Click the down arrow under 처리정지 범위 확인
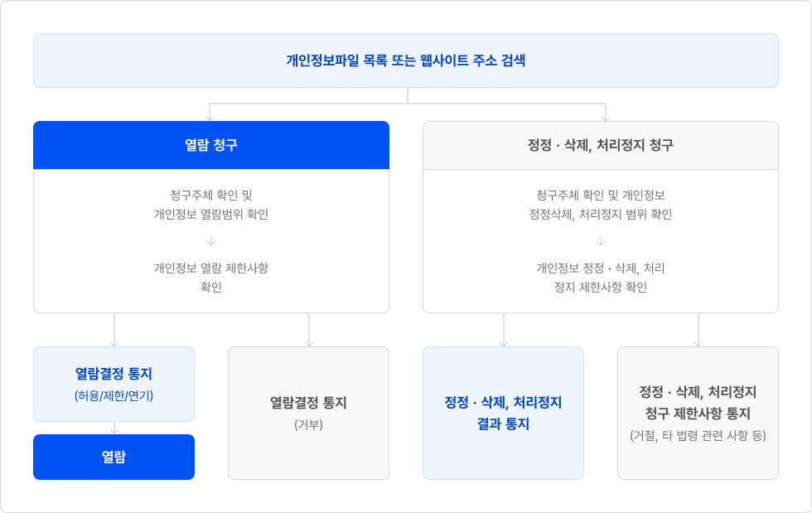Viewport: 812px width, 513px height. [x=601, y=241]
